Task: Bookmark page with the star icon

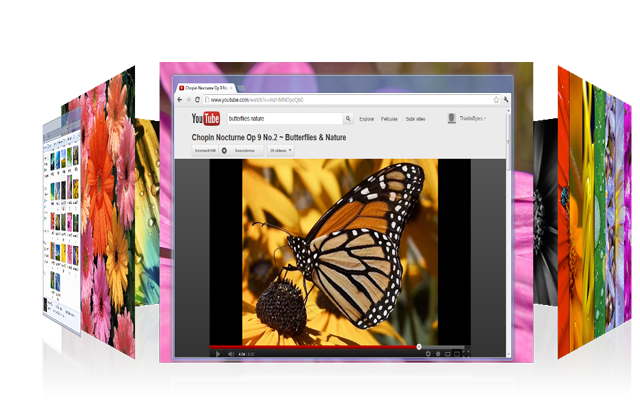Action: pyautogui.click(x=496, y=100)
